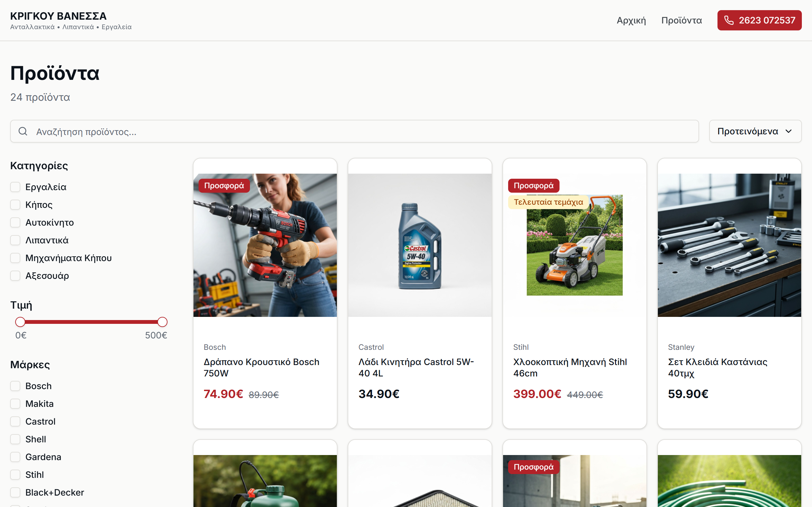The width and height of the screenshot is (812, 507).
Task: Toggle the Makita brand checkbox
Action: [15, 404]
